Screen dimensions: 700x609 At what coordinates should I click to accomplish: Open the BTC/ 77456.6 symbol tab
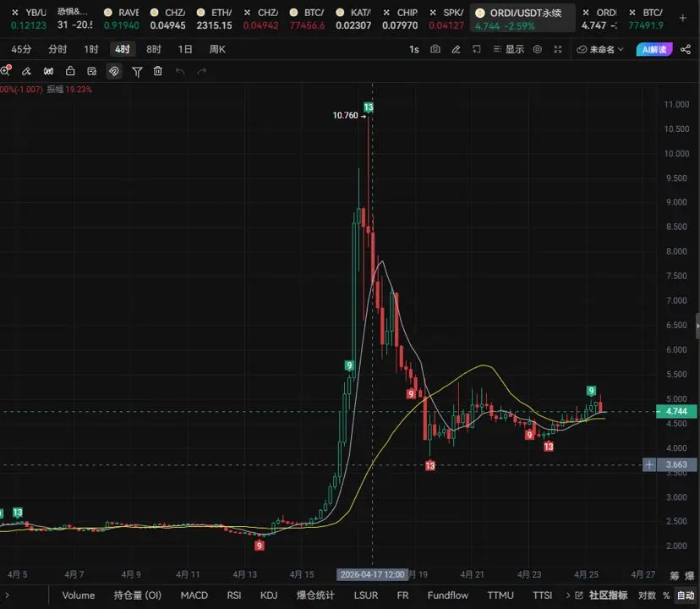(307, 19)
